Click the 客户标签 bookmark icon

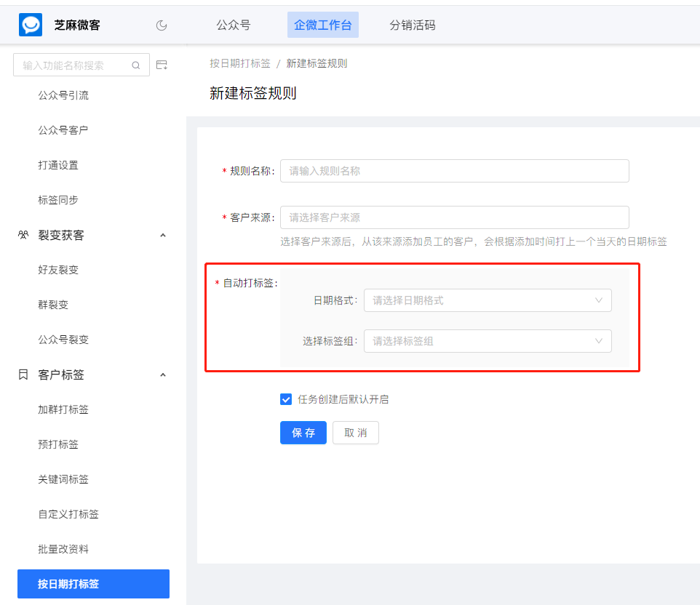tap(23, 374)
